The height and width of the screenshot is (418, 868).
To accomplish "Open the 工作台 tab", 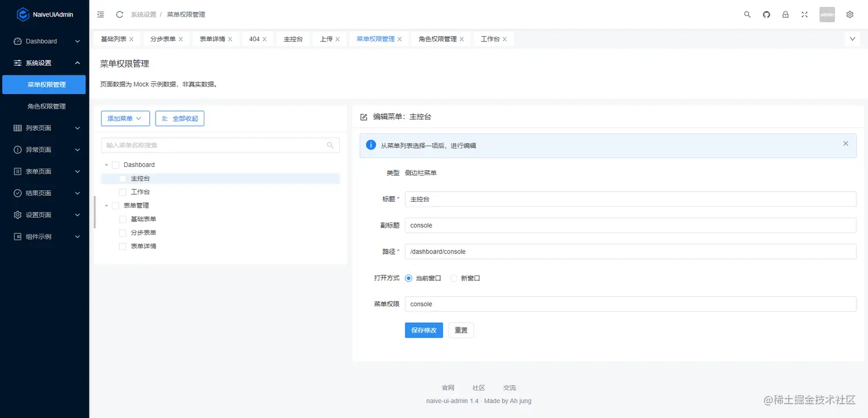I will point(490,38).
